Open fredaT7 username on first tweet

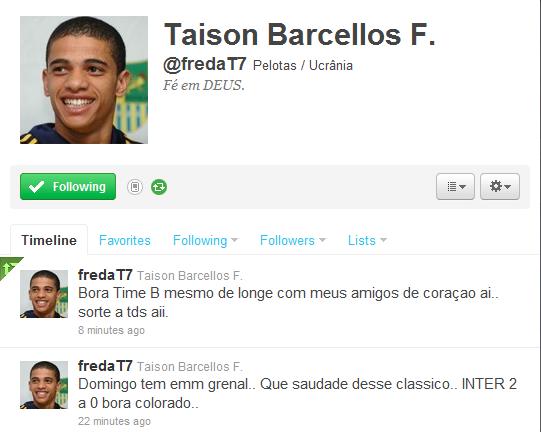pyautogui.click(x=105, y=275)
